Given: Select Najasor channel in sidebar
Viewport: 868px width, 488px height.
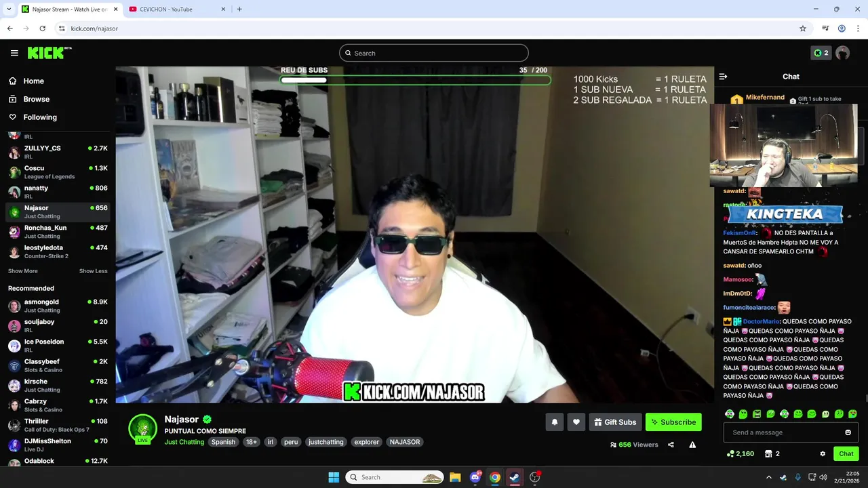Looking at the screenshot, I should (x=58, y=211).
